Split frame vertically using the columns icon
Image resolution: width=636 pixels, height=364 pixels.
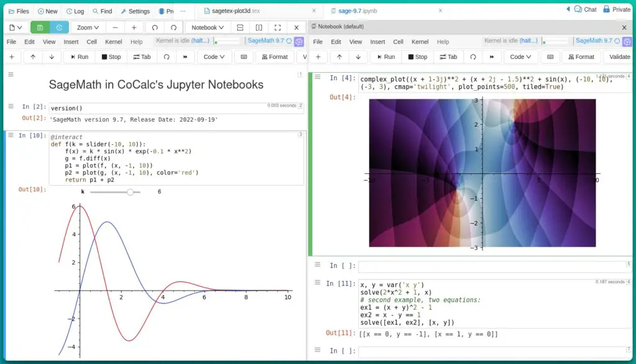(259, 27)
